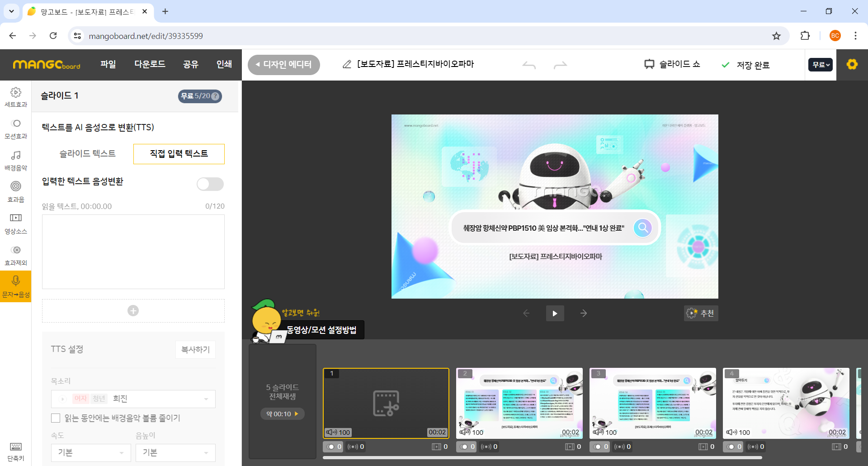Open the 음높이 pitch dropdown
Screen dimensions: 868x466
pos(175,452)
